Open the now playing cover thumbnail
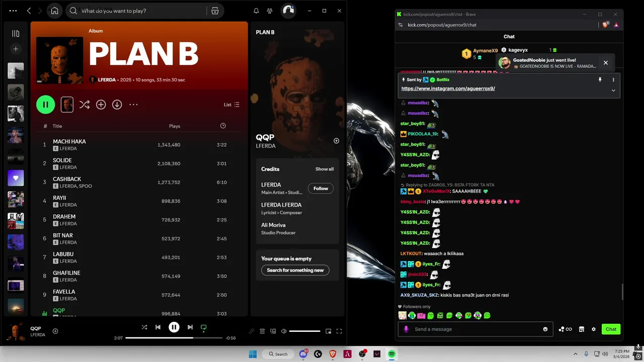Screen dimensions: 644x362 point(16,331)
